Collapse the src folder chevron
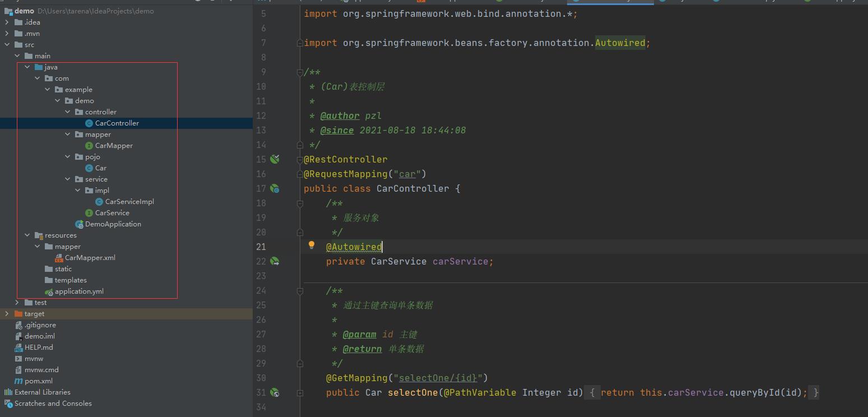The image size is (868, 417). point(7,45)
